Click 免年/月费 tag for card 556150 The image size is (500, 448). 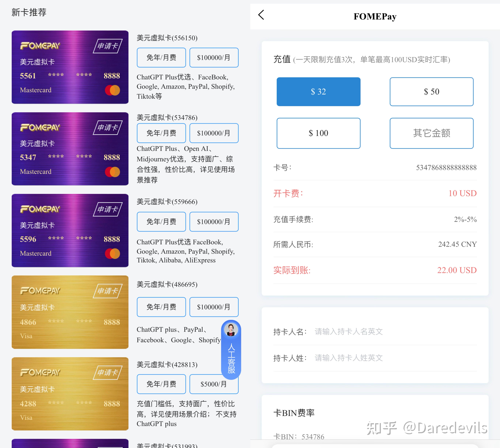[x=161, y=58]
